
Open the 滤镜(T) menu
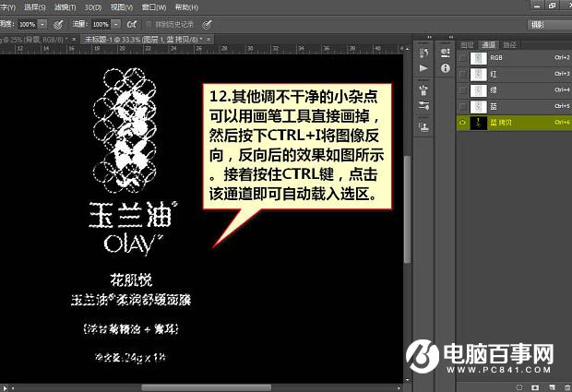click(x=65, y=7)
